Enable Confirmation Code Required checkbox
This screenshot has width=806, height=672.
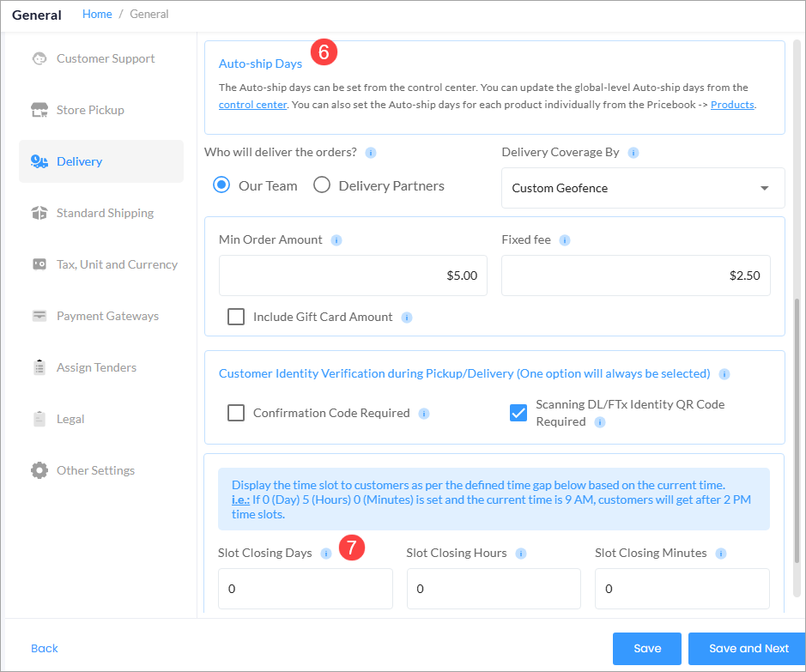(236, 413)
